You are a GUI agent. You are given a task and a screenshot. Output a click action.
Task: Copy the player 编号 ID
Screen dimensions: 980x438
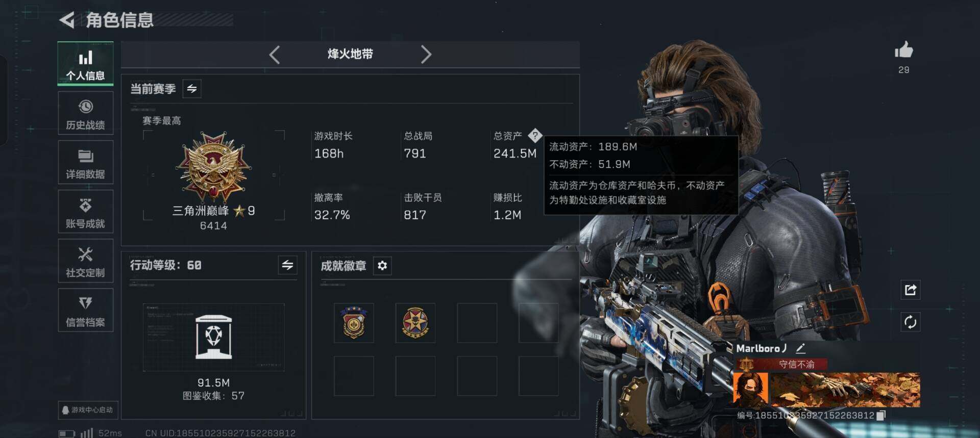pyautogui.click(x=880, y=416)
